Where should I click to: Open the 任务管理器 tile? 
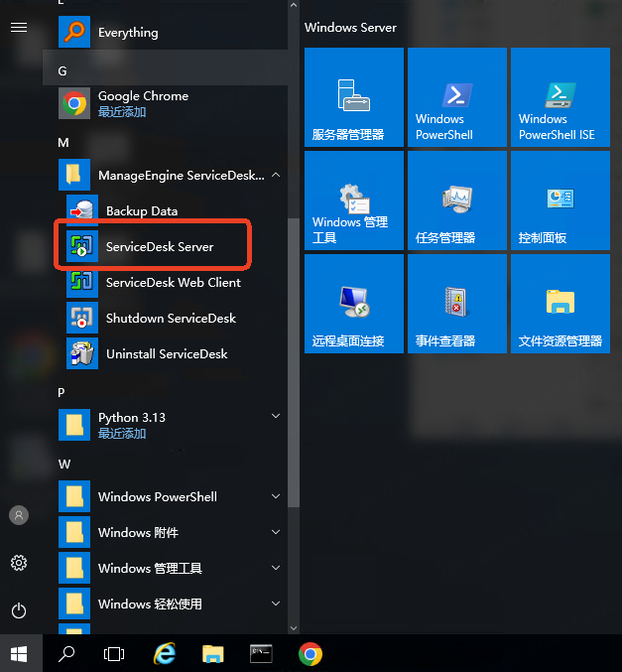click(x=457, y=201)
